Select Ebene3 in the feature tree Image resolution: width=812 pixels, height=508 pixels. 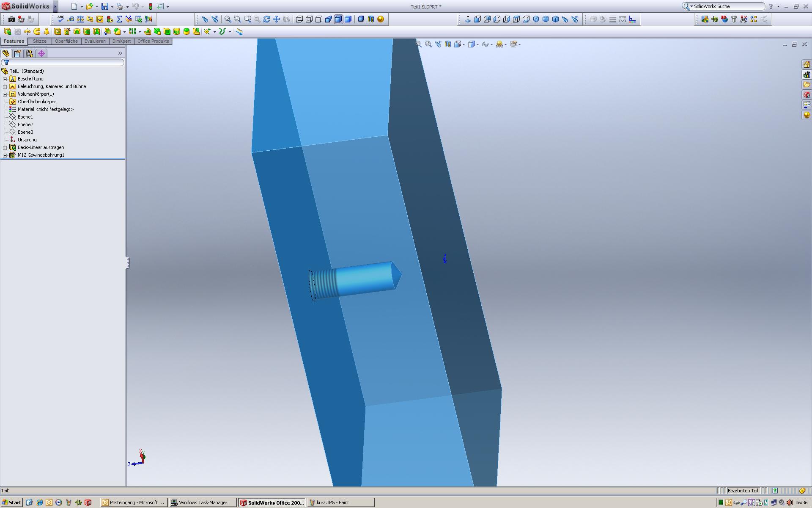(x=25, y=132)
